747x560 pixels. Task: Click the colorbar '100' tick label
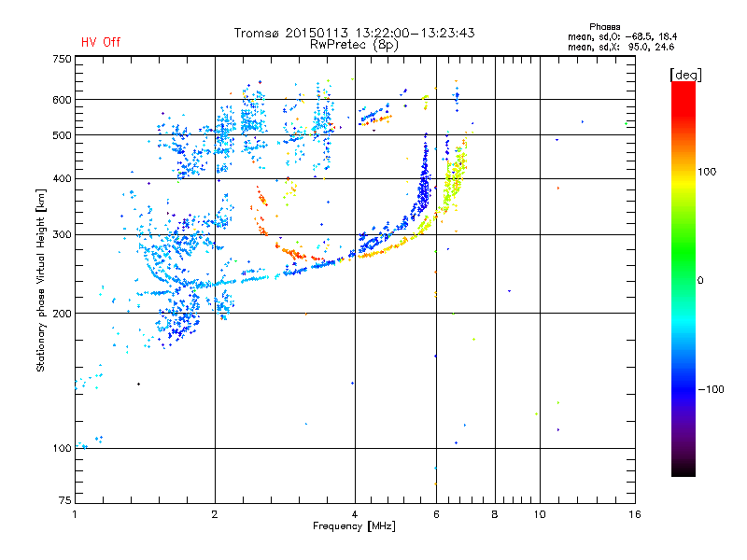pyautogui.click(x=707, y=172)
